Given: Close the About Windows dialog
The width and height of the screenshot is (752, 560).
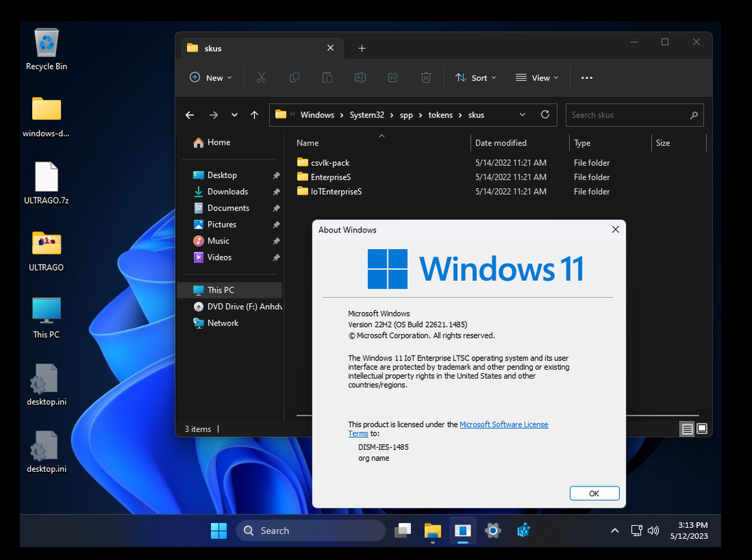Looking at the screenshot, I should pyautogui.click(x=615, y=230).
